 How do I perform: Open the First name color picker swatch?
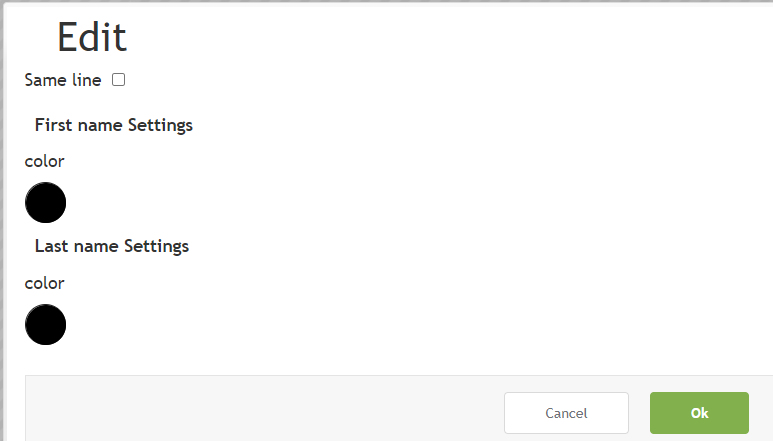pyautogui.click(x=45, y=203)
